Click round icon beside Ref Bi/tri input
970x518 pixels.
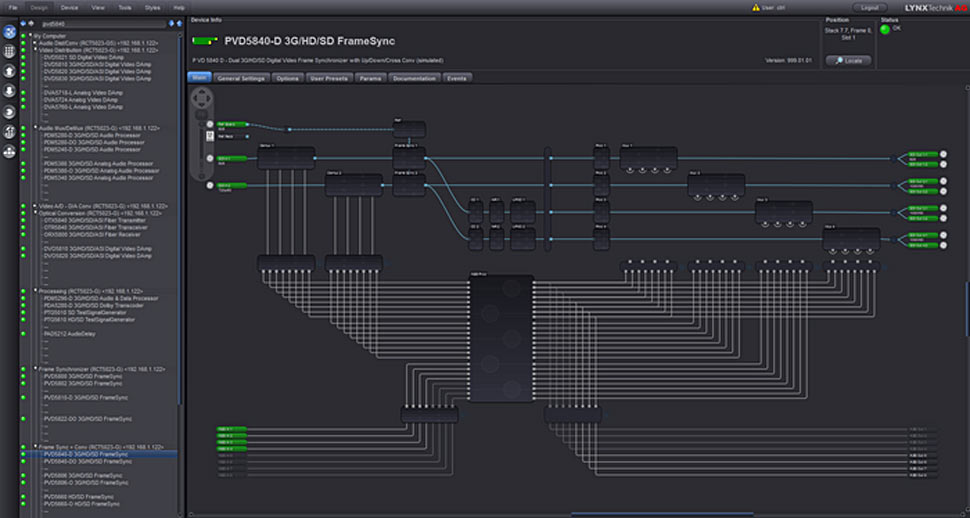(x=210, y=124)
